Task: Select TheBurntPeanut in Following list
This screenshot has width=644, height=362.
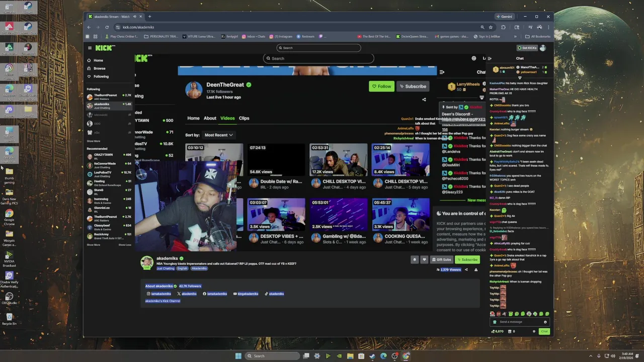Action: (109, 97)
